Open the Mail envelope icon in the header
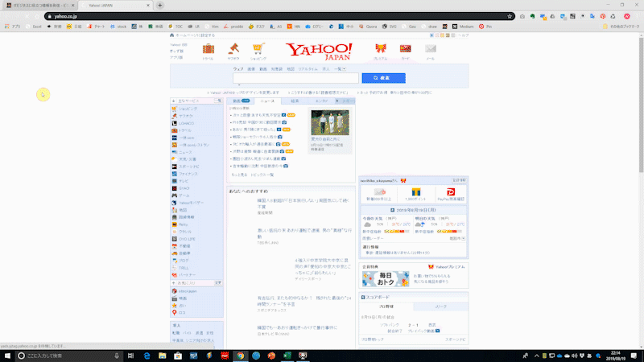The width and height of the screenshot is (644, 362). (x=431, y=49)
